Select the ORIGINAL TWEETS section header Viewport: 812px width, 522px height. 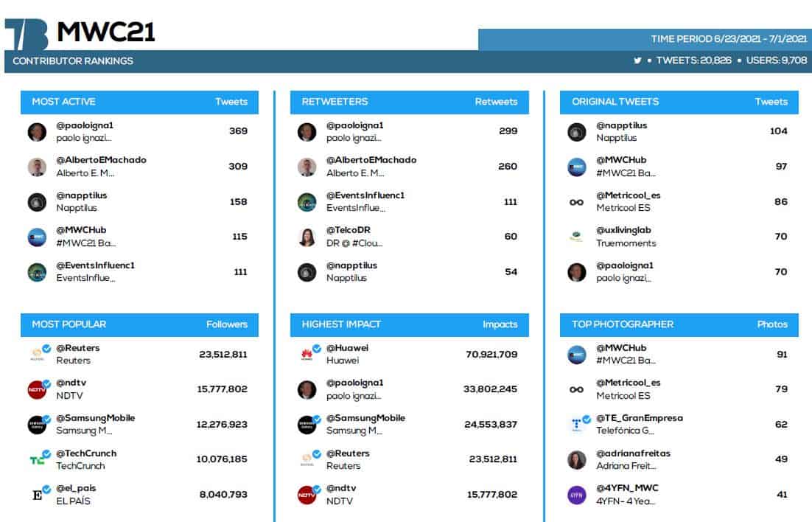[679, 102]
